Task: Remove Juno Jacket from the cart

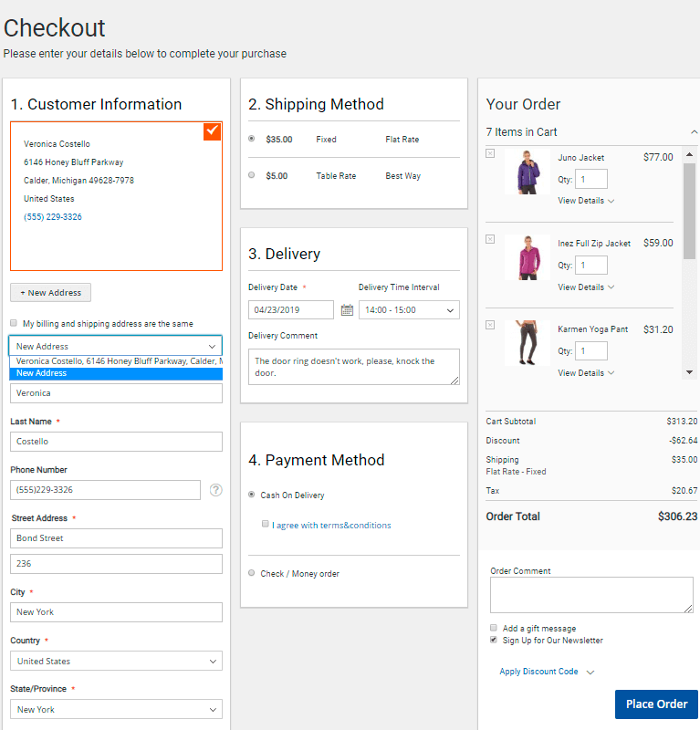Action: (x=490, y=153)
